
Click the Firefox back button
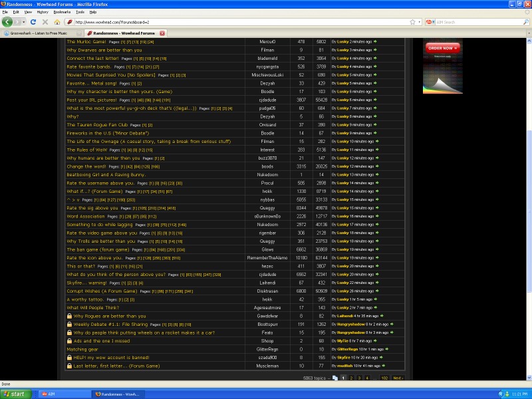click(7, 22)
